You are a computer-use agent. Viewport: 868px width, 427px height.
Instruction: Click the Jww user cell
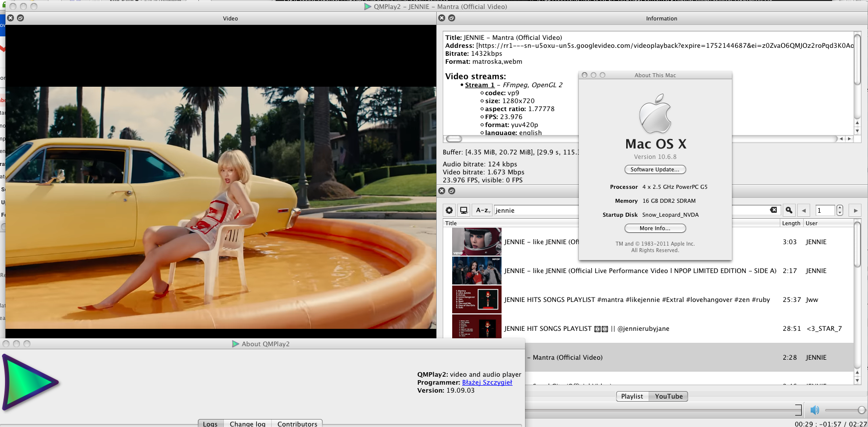click(812, 299)
